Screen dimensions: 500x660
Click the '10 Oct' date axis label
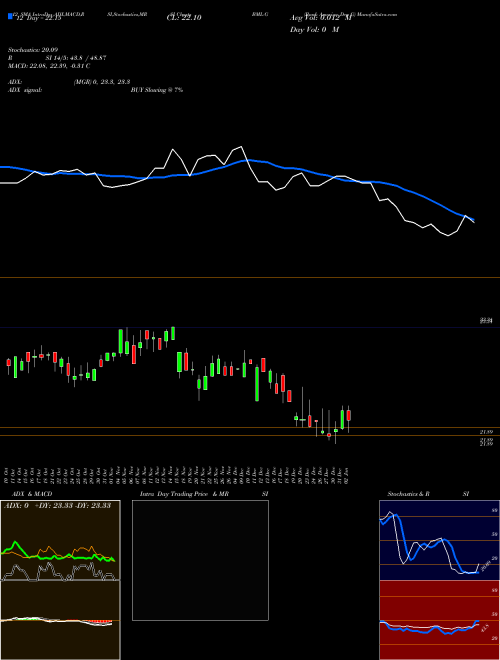(8, 475)
